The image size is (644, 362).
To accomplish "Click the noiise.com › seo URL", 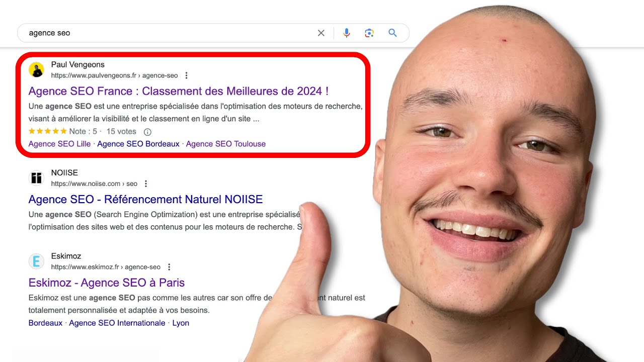I will [x=94, y=184].
